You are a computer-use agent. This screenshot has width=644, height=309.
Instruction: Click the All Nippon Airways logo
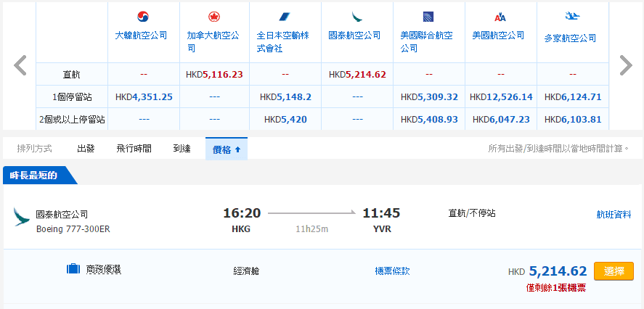285,17
